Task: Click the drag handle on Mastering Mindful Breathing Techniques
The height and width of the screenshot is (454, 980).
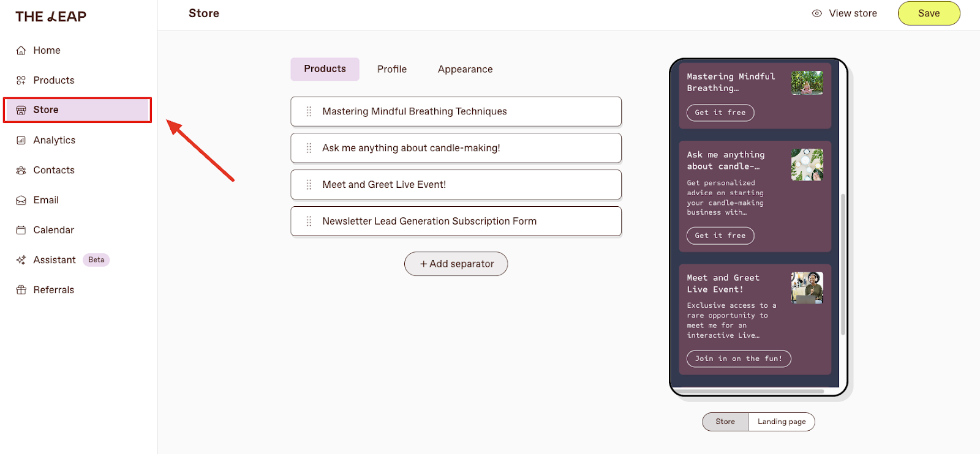Action: 307,111
